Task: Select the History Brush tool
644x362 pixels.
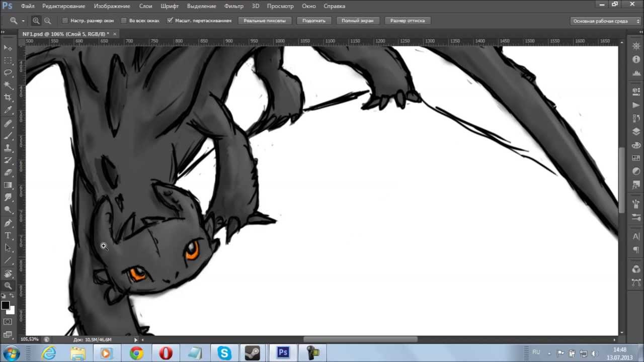Action: point(8,160)
